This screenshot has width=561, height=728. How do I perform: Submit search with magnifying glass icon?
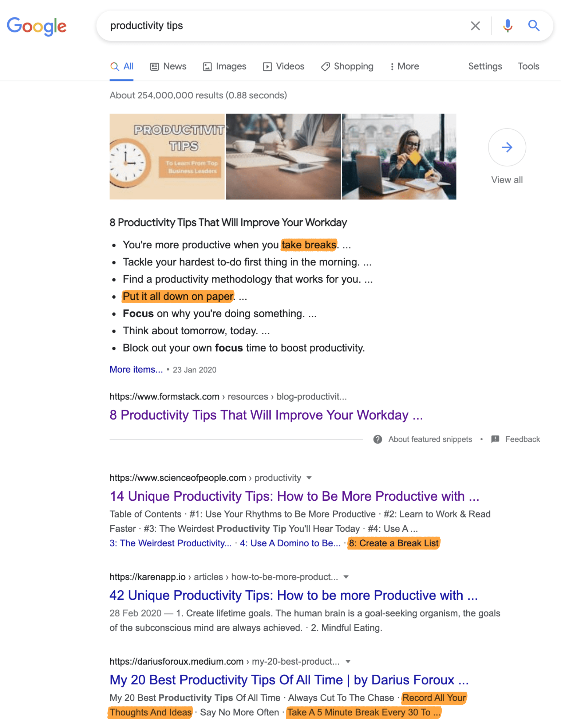click(534, 25)
